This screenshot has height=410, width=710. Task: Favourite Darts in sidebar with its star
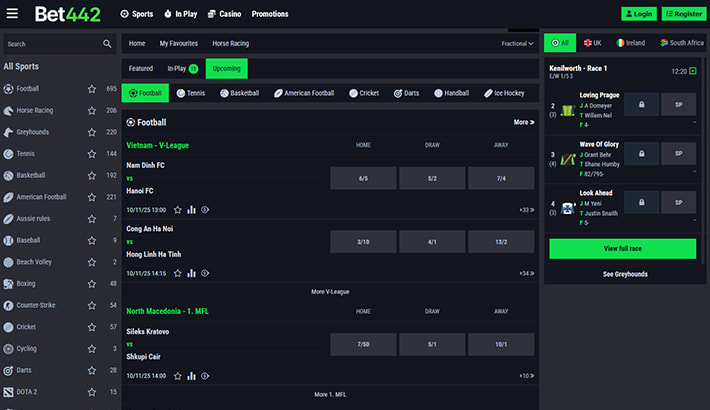pos(92,371)
